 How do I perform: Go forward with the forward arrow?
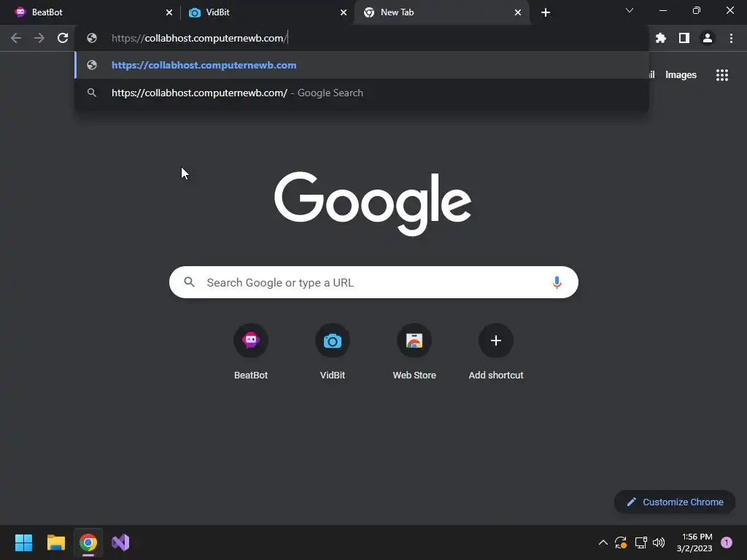pyautogui.click(x=39, y=38)
